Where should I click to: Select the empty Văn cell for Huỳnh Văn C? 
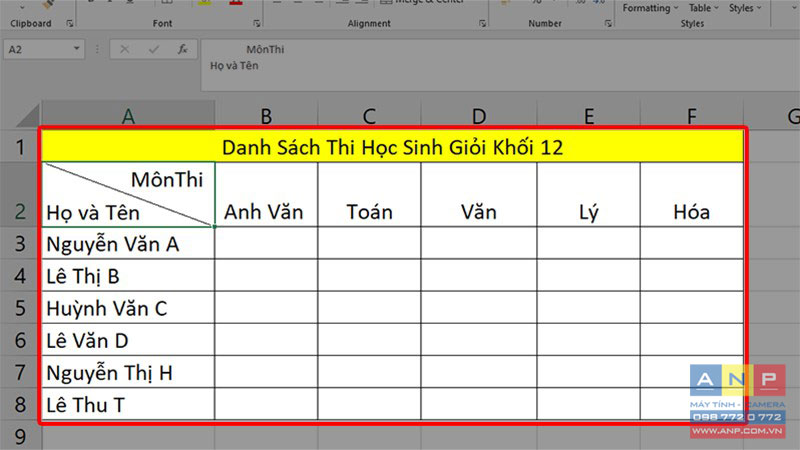click(x=479, y=308)
